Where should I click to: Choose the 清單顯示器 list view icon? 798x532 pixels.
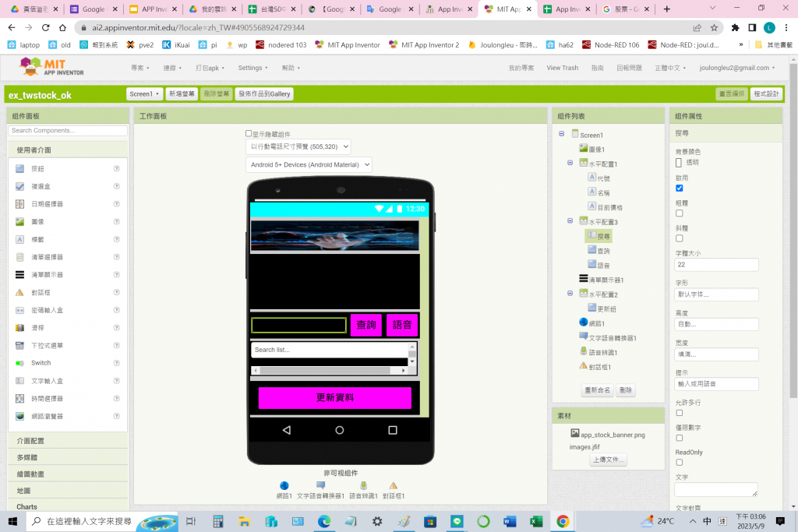click(x=19, y=275)
